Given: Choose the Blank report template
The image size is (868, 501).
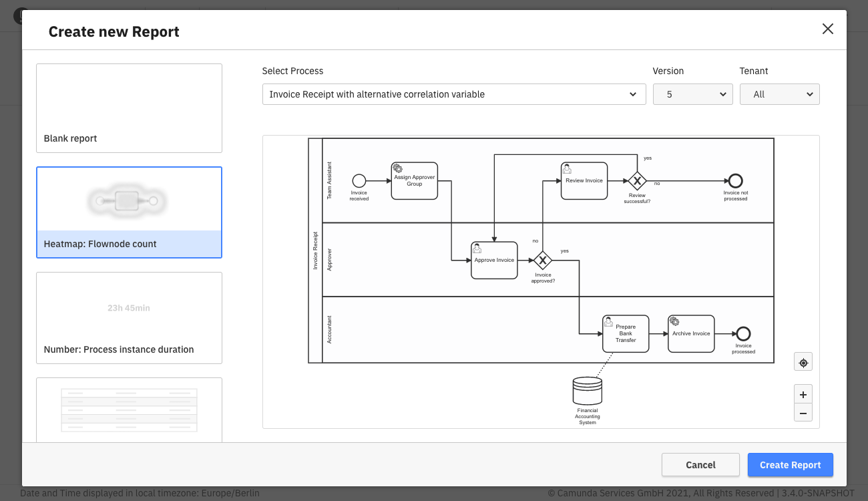Looking at the screenshot, I should coord(129,108).
